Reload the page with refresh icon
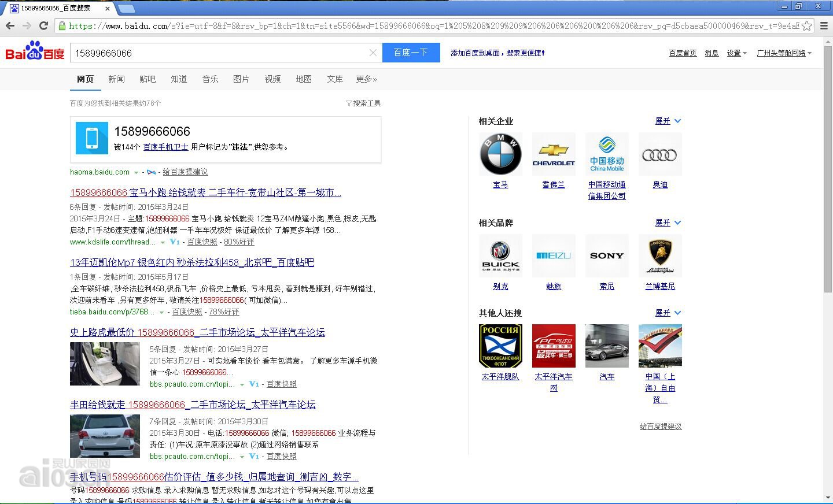The image size is (833, 504). (43, 25)
